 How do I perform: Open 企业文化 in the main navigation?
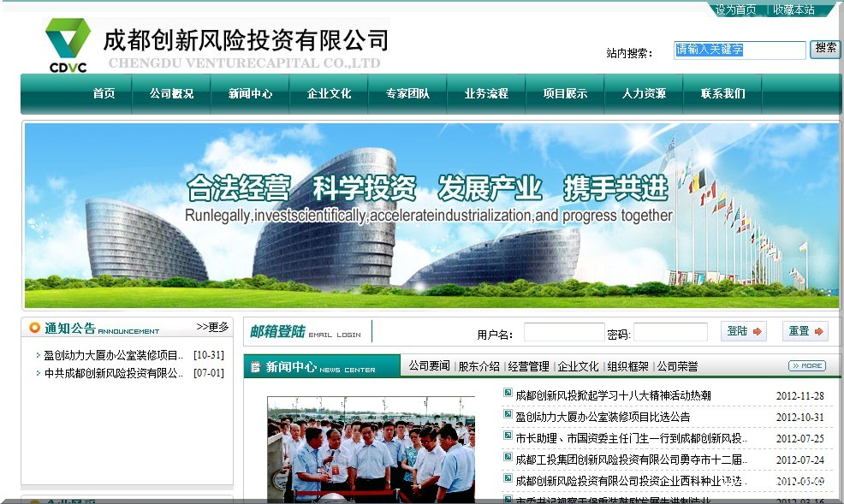(x=329, y=93)
